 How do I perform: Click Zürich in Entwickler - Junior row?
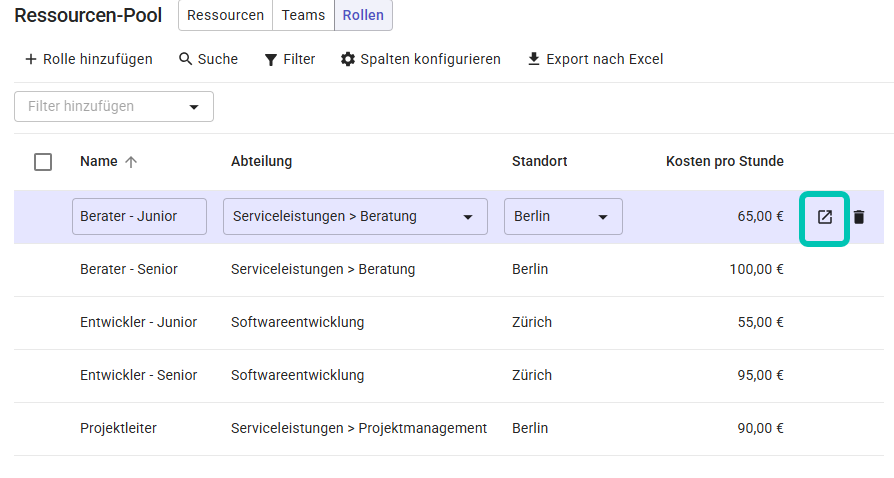point(532,322)
